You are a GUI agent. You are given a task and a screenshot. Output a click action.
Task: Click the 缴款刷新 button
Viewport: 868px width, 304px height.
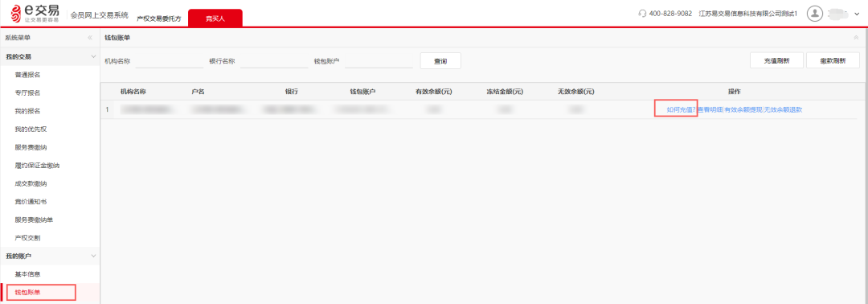tap(833, 61)
